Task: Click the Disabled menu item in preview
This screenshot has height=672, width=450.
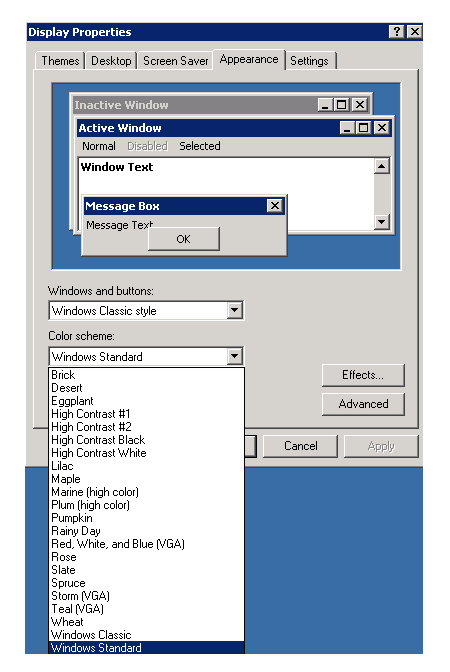Action: 147,146
